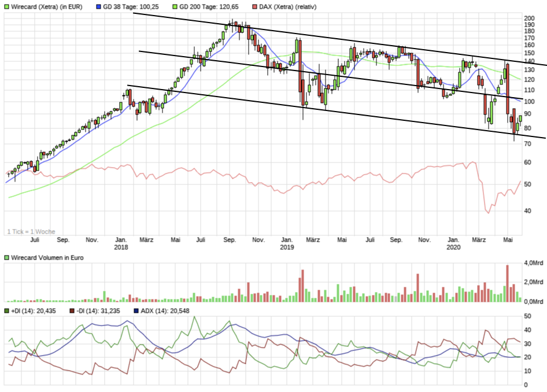The height and width of the screenshot is (392, 547).
Task: Click the price axis value 150
Action: coord(529,53)
